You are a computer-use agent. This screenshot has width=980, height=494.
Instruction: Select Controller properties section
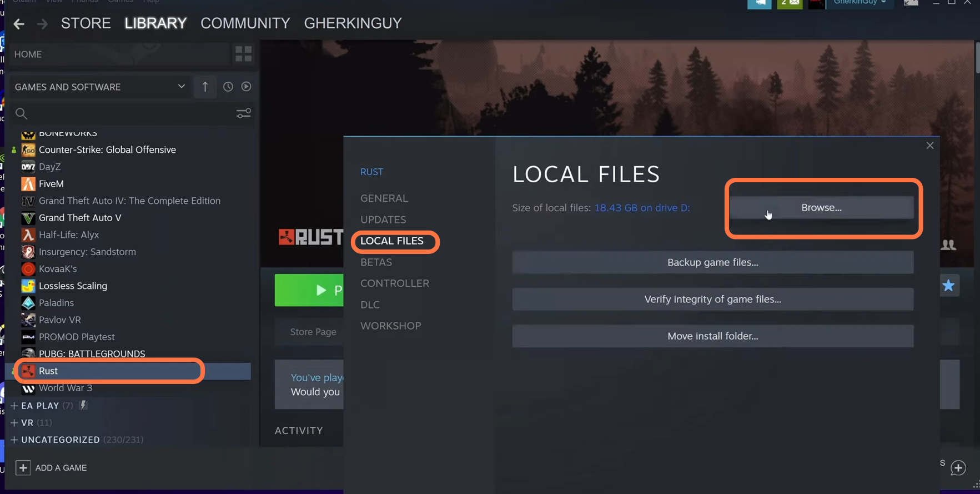[395, 283]
